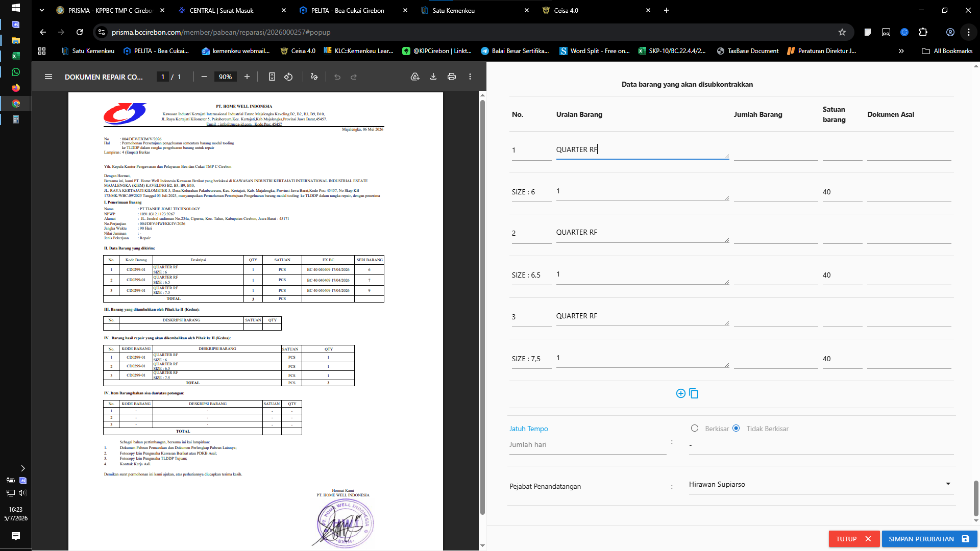Print the PDF document
The image size is (980, 551).
(x=452, y=77)
